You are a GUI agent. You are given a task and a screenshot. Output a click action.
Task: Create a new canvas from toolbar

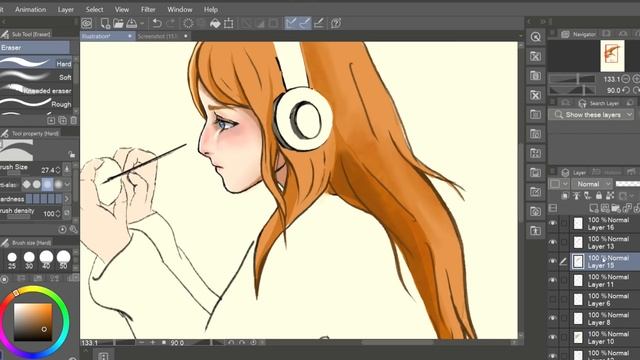pyautogui.click(x=105, y=23)
